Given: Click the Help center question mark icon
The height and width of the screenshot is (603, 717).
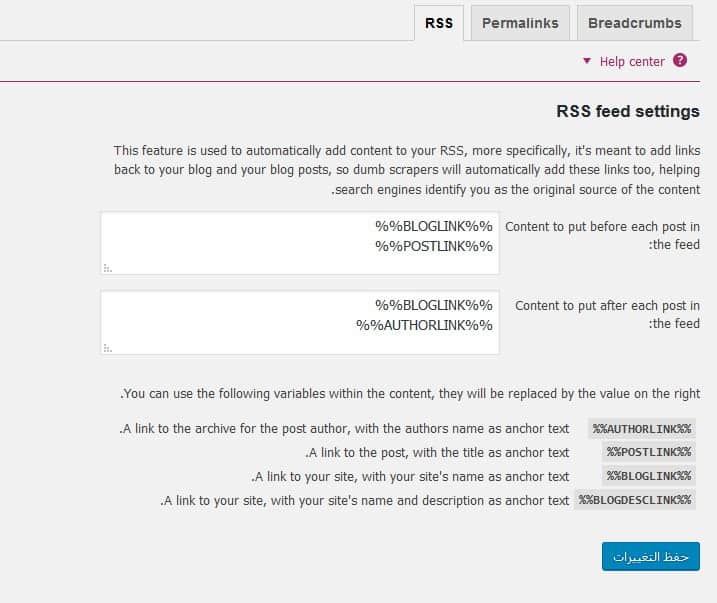Looking at the screenshot, I should (680, 61).
